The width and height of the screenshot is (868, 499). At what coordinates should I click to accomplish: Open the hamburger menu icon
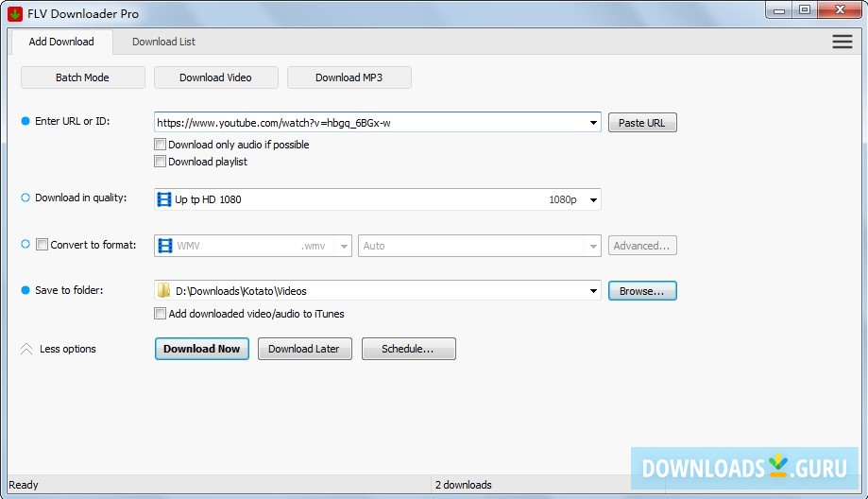coord(842,42)
